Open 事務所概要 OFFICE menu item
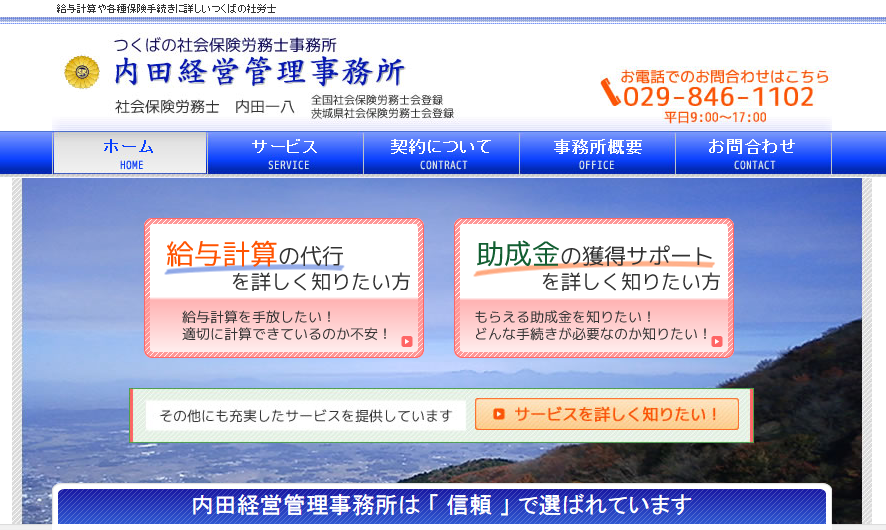Screen dimensions: 886x530 click(x=597, y=153)
